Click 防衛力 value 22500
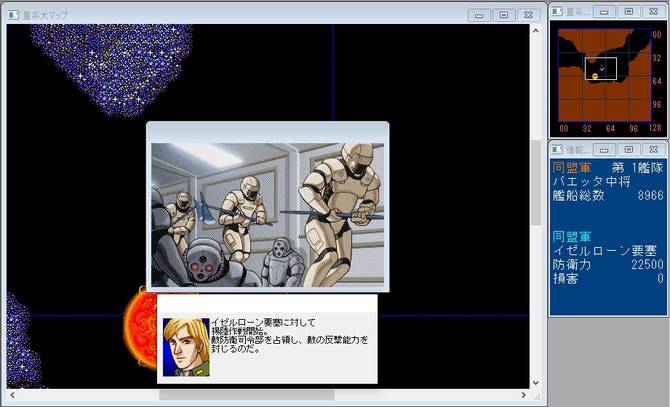 [647, 264]
